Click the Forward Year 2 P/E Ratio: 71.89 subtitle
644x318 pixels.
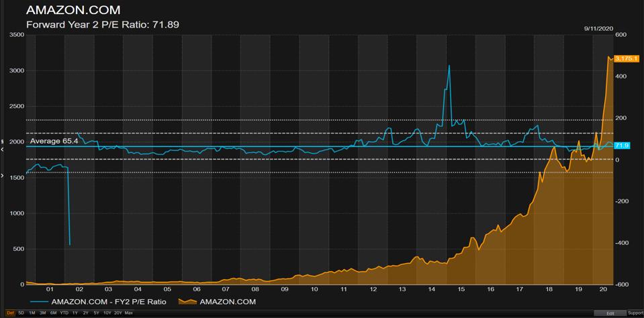(103, 25)
